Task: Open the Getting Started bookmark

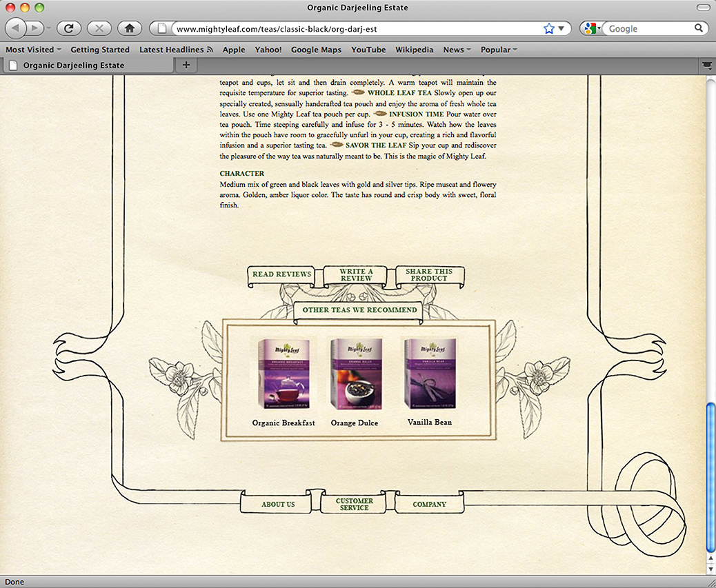Action: pyautogui.click(x=100, y=50)
